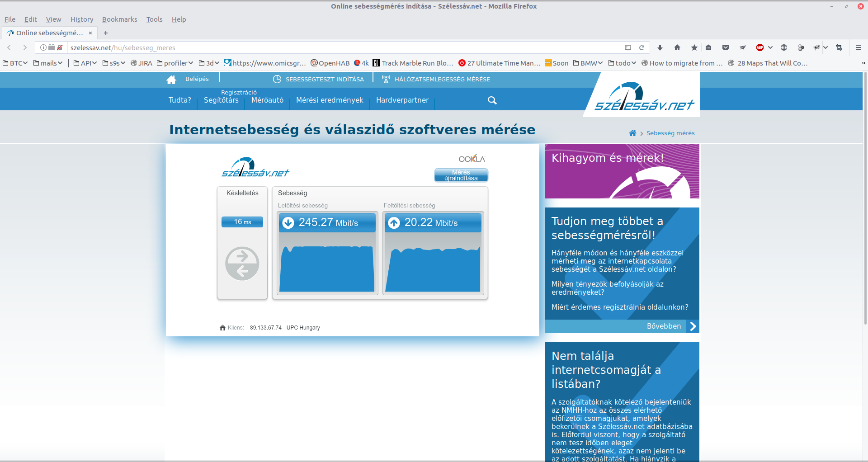Open the Hardverpartner menu item
868x462 pixels.
tap(402, 100)
